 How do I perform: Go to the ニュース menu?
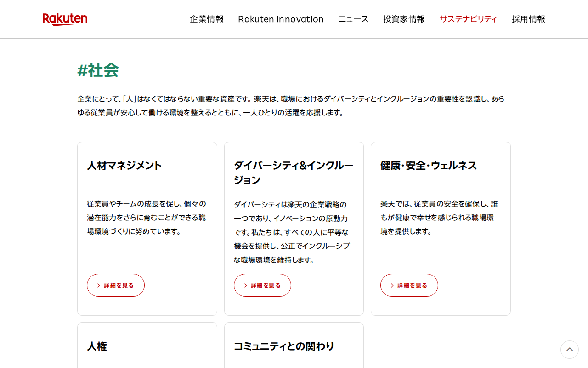pos(353,19)
